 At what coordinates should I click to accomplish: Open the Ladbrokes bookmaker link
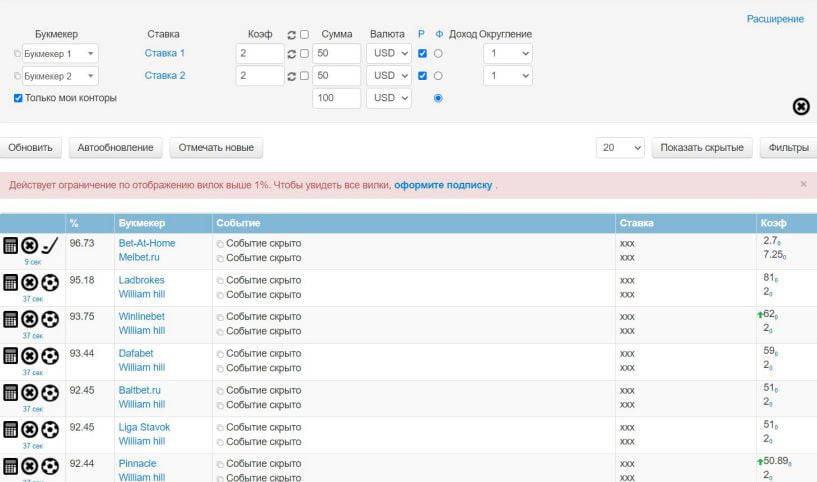(x=141, y=280)
